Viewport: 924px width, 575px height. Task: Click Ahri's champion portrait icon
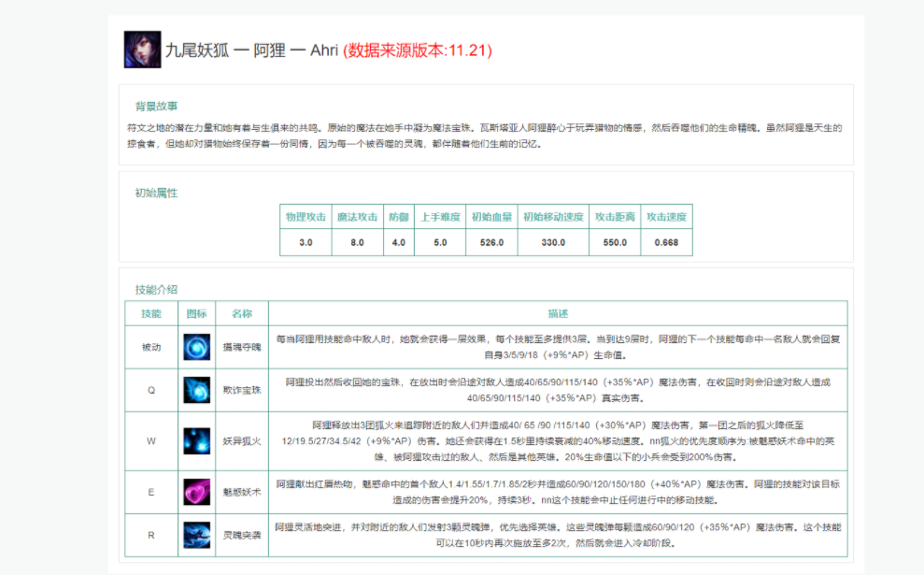point(142,50)
